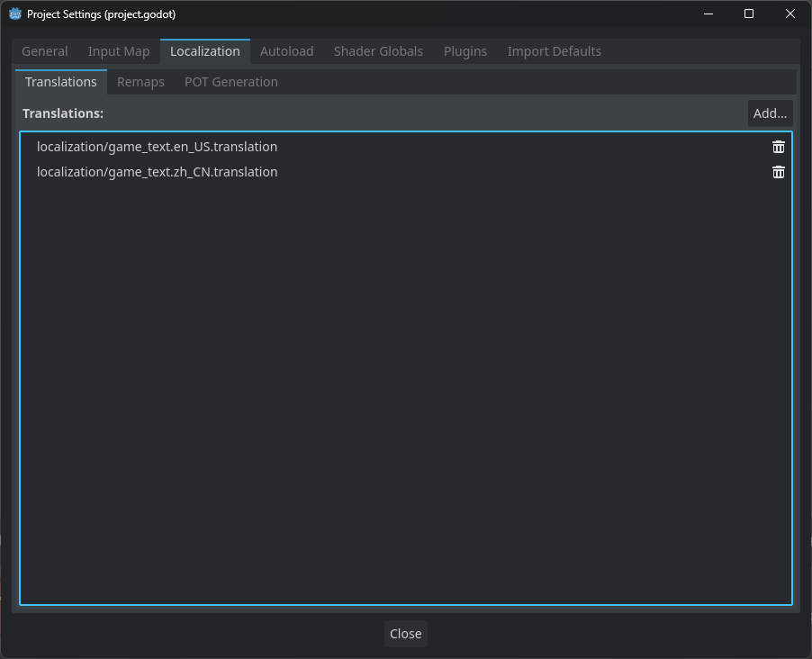Open the Shader Globals tab

coord(378,51)
